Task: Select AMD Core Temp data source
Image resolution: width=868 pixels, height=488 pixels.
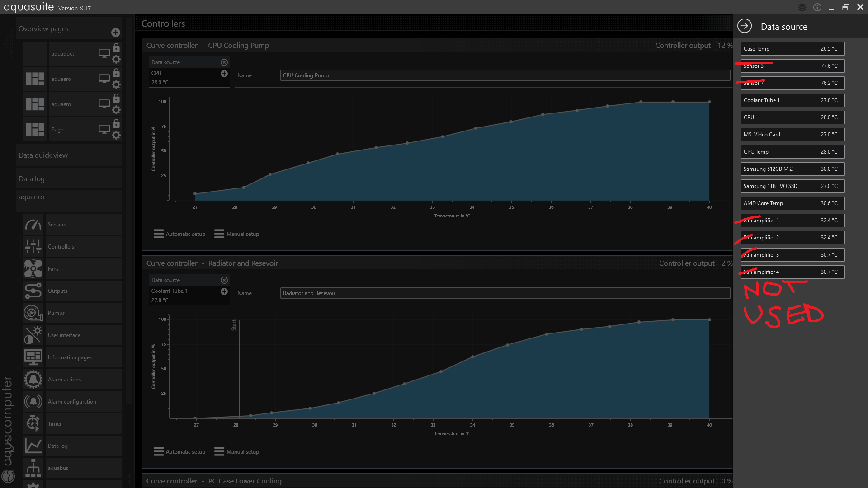Action: 793,203
